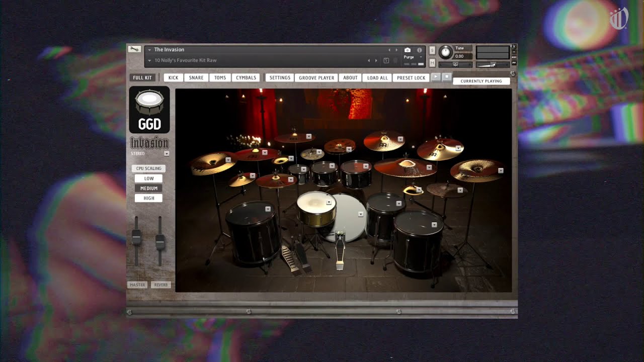Click the MASTER label button

137,285
